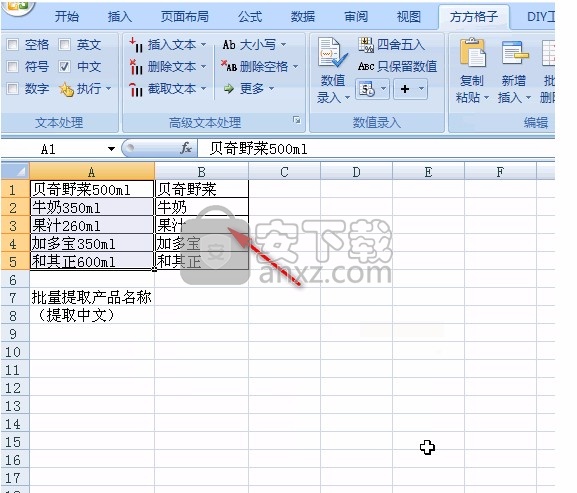
Task: Click cell containing 果汁260ml
Action: (92, 225)
